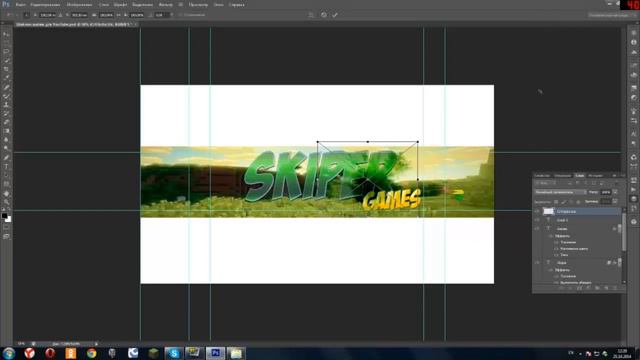Screen dimensions: 640x360
Task: Cancel the transform in options bar
Action: click(324, 15)
